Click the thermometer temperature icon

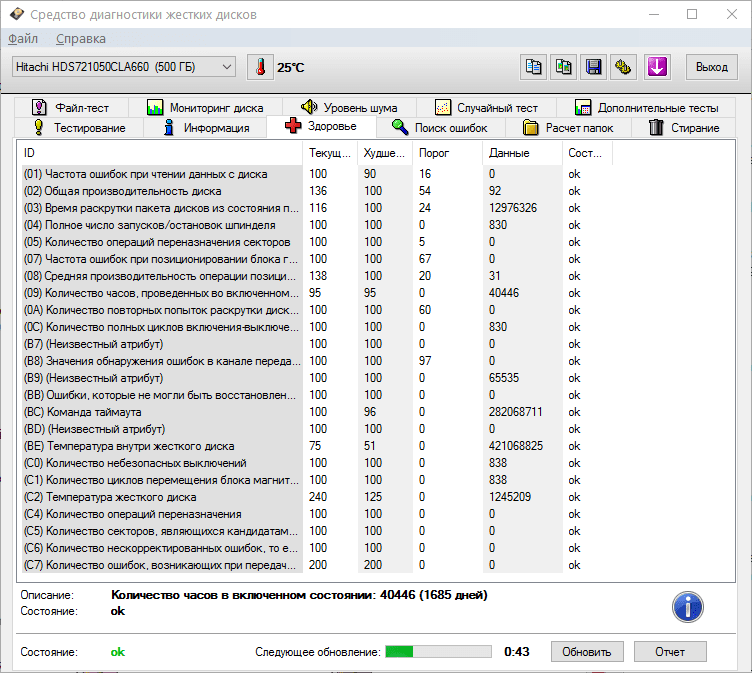260,67
